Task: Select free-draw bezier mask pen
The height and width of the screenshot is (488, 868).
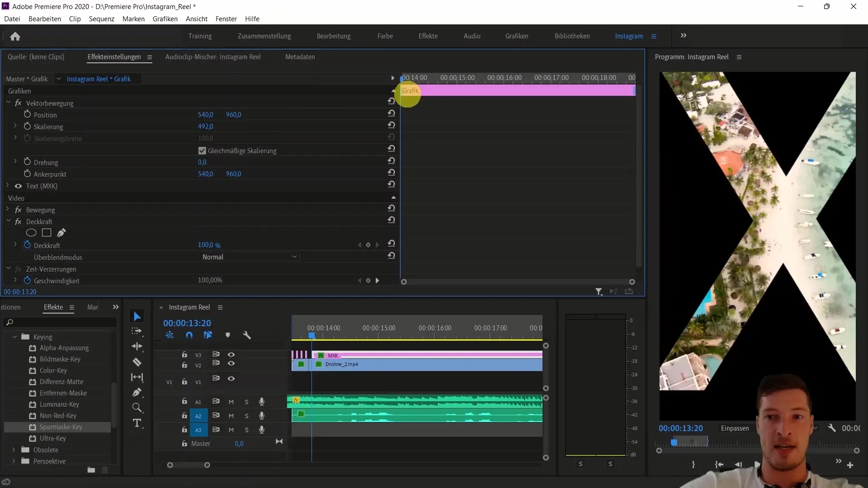Action: pyautogui.click(x=61, y=233)
